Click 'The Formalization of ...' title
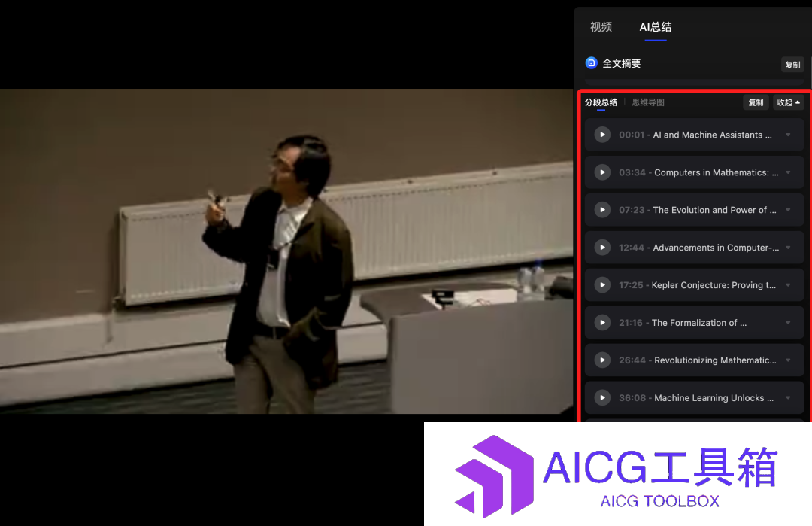The height and width of the screenshot is (526, 812). pyautogui.click(x=699, y=323)
